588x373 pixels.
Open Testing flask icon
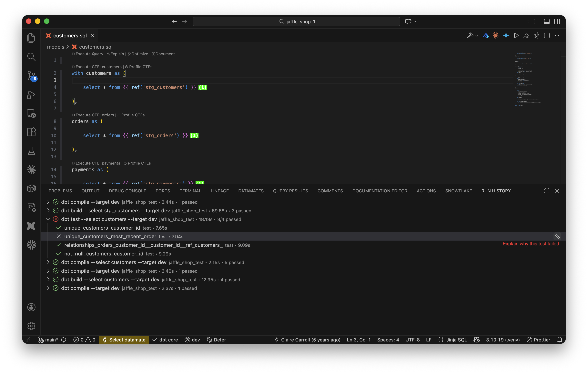(x=31, y=151)
